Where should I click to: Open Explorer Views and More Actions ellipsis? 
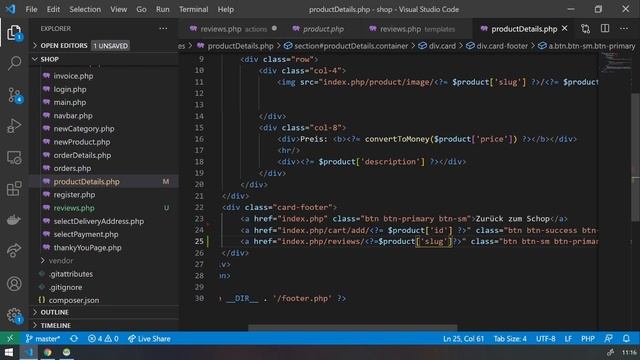[x=163, y=29]
